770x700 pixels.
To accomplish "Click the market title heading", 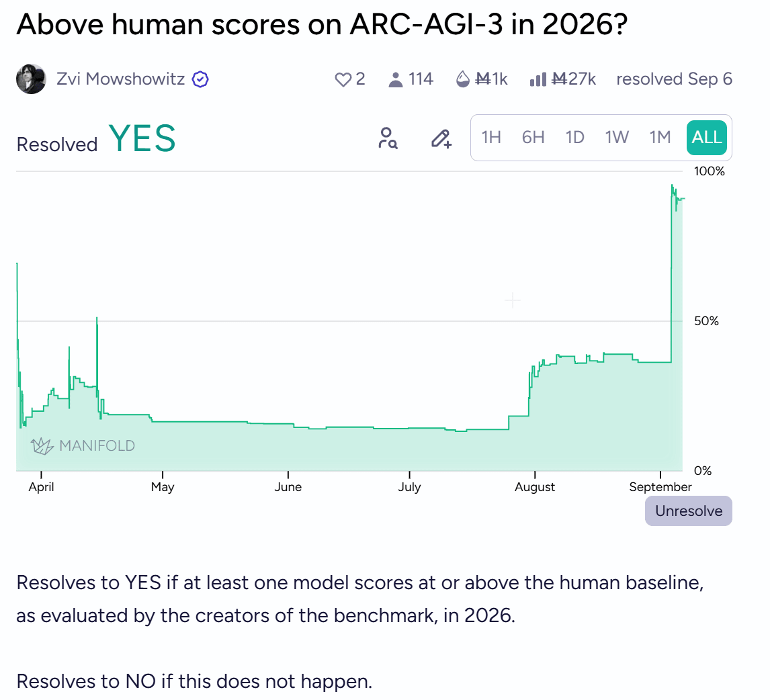I will (x=322, y=24).
